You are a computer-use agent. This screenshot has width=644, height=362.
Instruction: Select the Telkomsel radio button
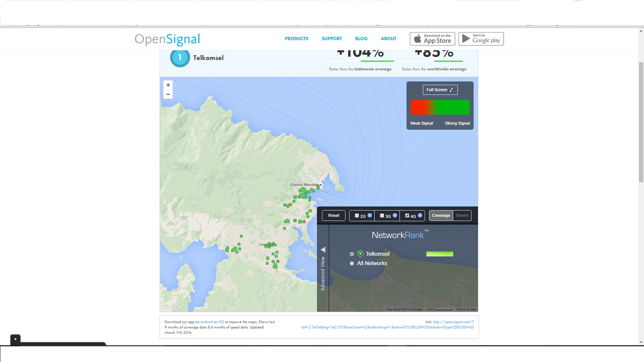tap(352, 254)
